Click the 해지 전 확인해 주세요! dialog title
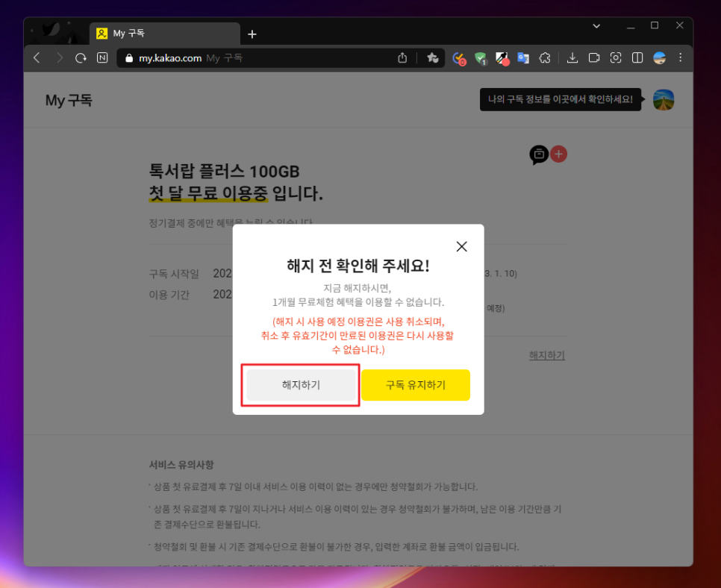 358,266
